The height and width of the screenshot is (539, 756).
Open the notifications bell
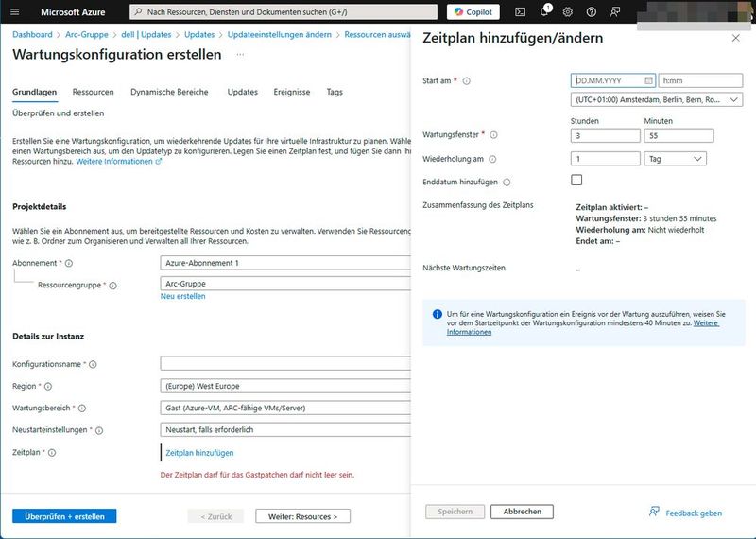pos(544,11)
